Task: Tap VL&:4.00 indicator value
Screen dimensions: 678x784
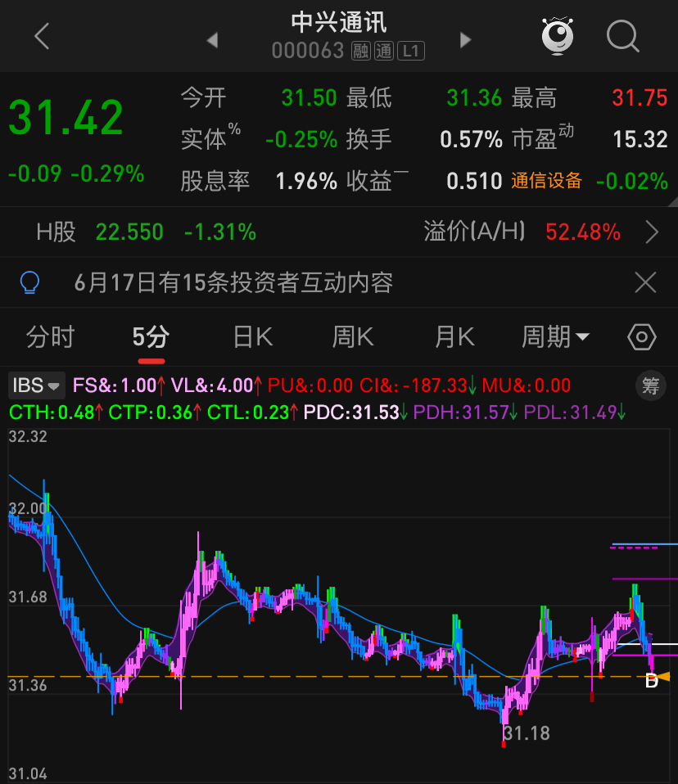Action: [x=216, y=385]
